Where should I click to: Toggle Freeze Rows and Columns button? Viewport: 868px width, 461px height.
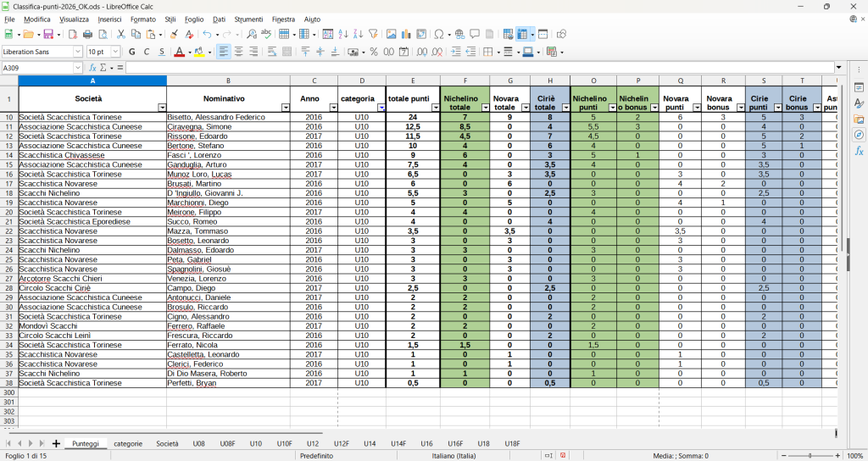(522, 34)
